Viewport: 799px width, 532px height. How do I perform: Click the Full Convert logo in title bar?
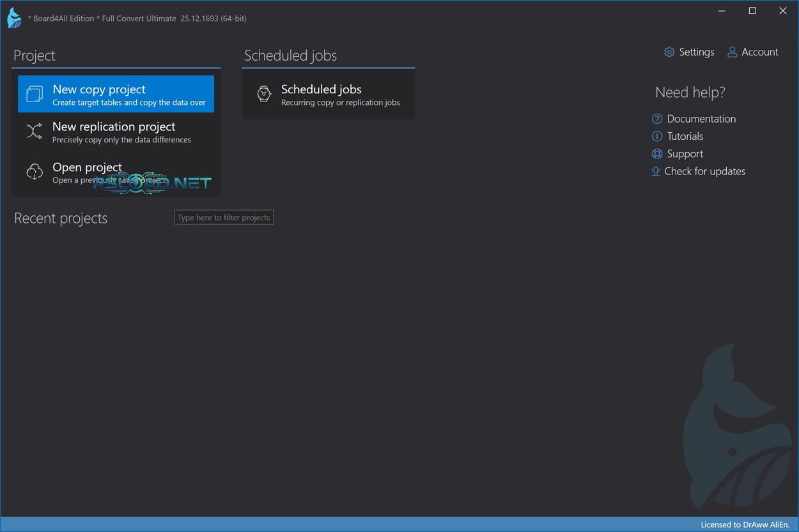click(x=14, y=18)
